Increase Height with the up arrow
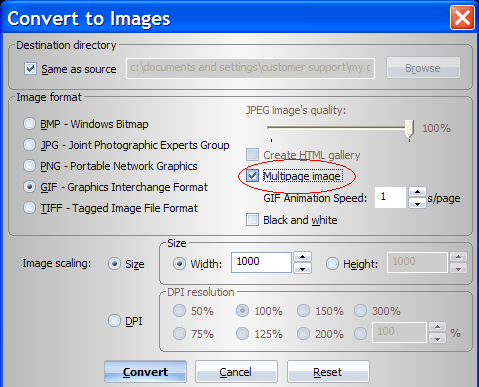 (x=459, y=257)
